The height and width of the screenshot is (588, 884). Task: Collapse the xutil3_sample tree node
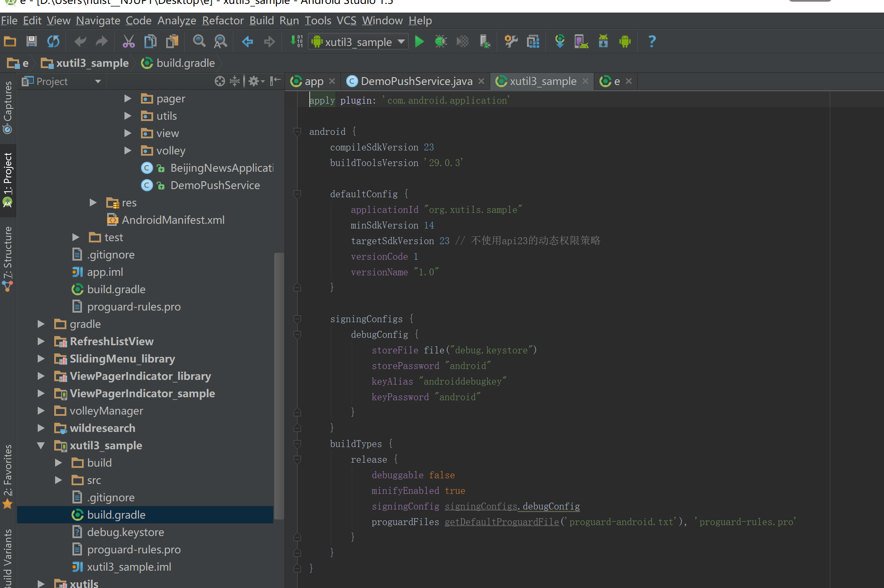tap(41, 445)
